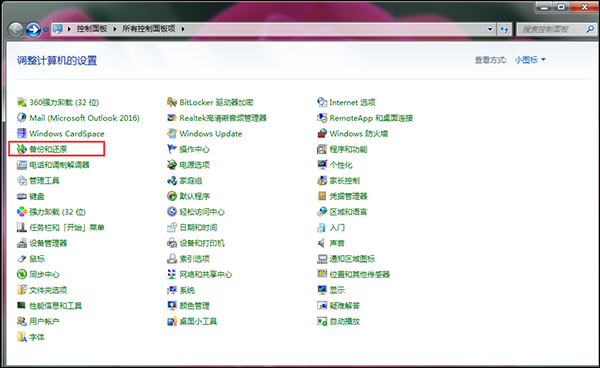Image resolution: width=600 pixels, height=368 pixels.
Task: Open the recent pages dropdown beside forward button
Action: 46,30
